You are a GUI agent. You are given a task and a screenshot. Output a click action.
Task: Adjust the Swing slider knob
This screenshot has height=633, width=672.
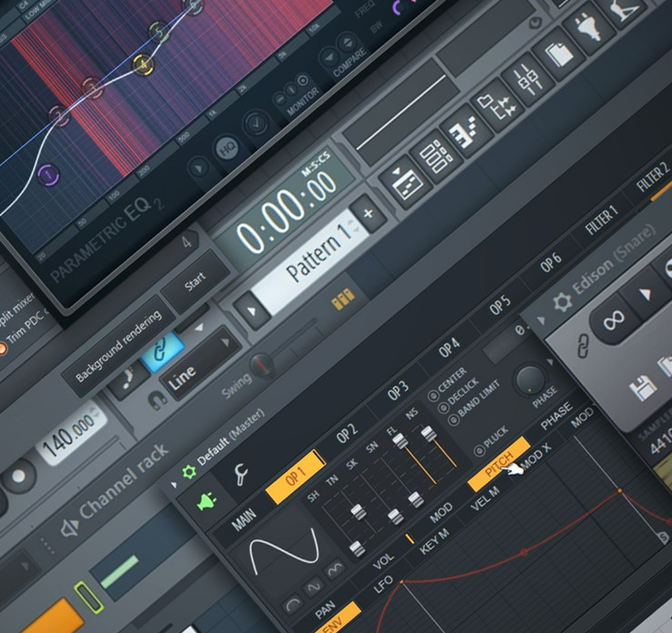[x=262, y=366]
